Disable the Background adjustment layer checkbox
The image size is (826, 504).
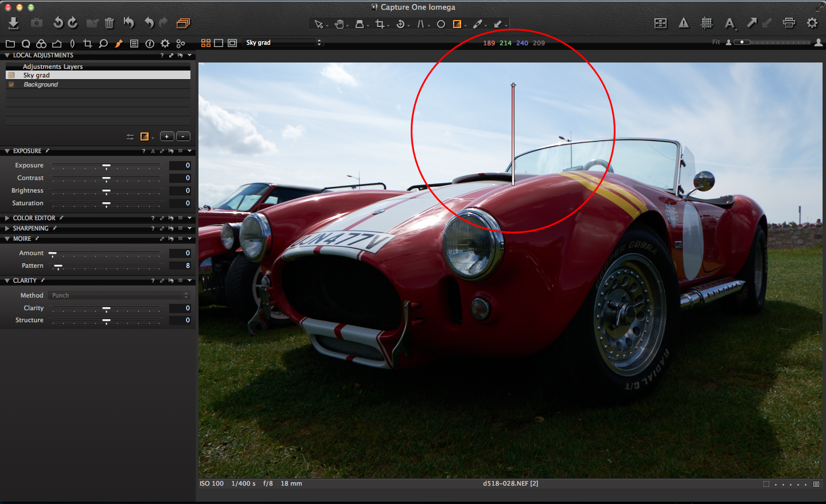[x=10, y=84]
